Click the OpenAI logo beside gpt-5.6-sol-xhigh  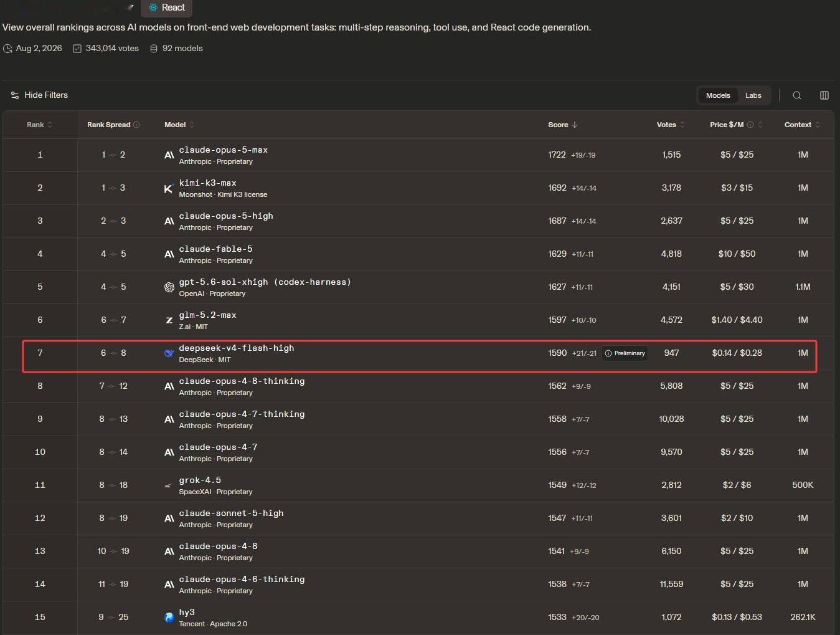pyautogui.click(x=169, y=287)
